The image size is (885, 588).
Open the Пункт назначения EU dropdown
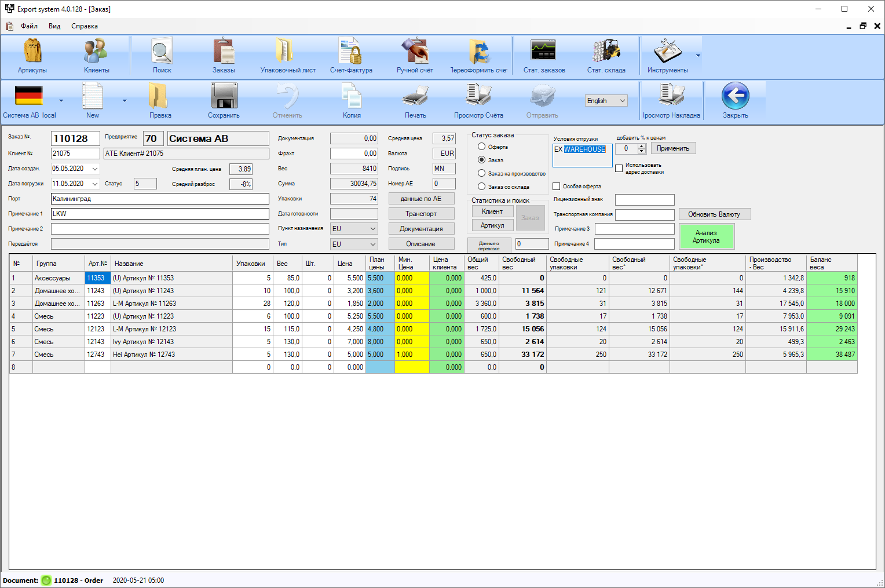click(372, 229)
